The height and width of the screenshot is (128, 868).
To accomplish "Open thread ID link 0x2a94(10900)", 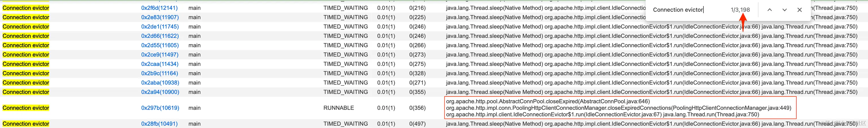I will click(x=160, y=92).
